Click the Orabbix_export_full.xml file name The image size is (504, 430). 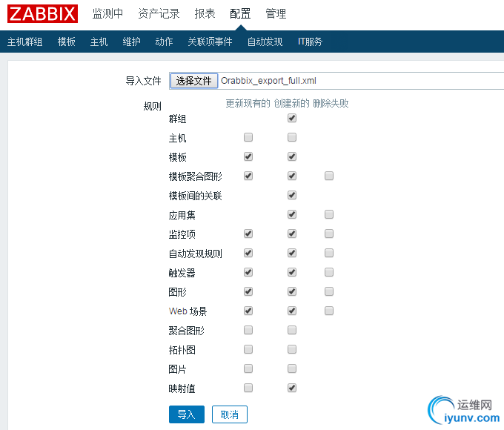[268, 80]
